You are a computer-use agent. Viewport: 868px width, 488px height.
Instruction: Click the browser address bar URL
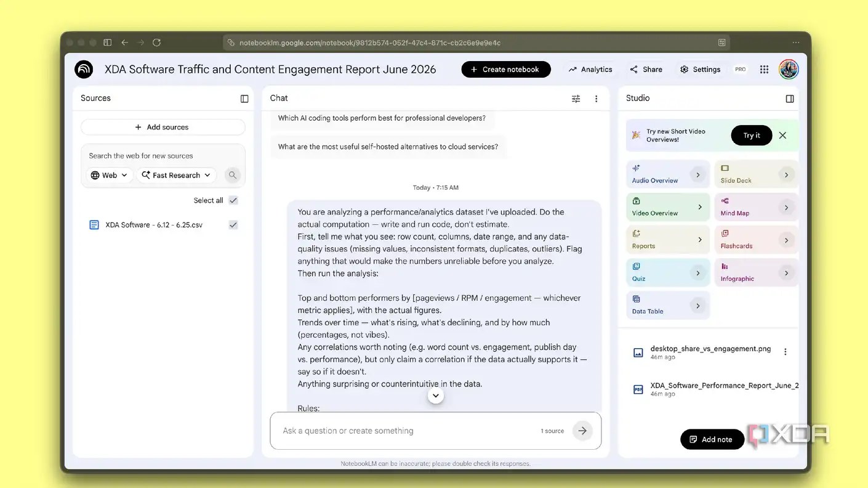click(369, 43)
